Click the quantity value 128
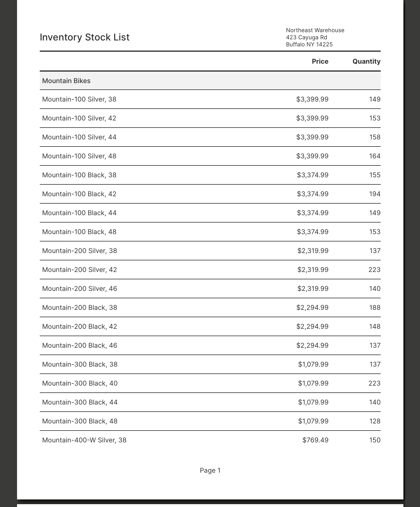420x507 pixels. click(x=375, y=421)
